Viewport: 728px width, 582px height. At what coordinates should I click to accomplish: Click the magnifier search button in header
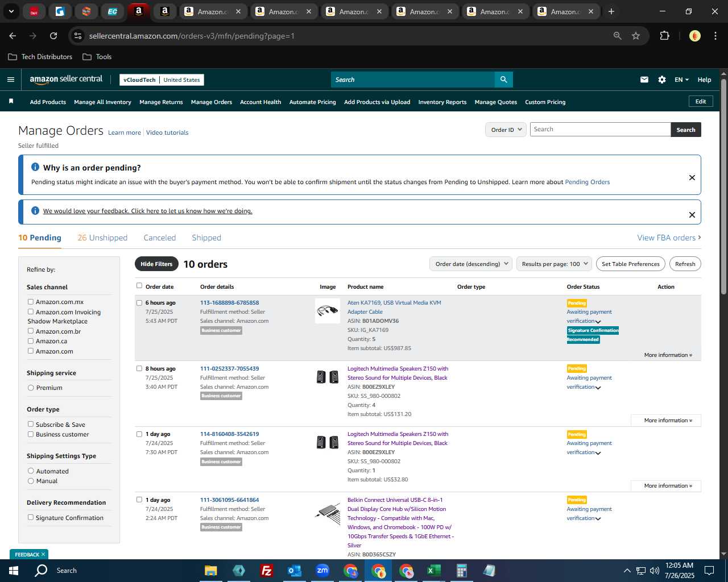[x=503, y=80]
